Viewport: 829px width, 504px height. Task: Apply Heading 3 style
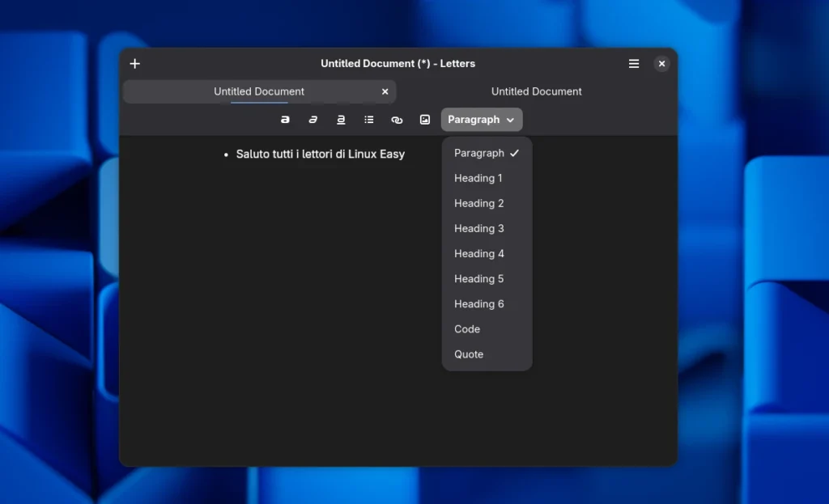coord(479,228)
